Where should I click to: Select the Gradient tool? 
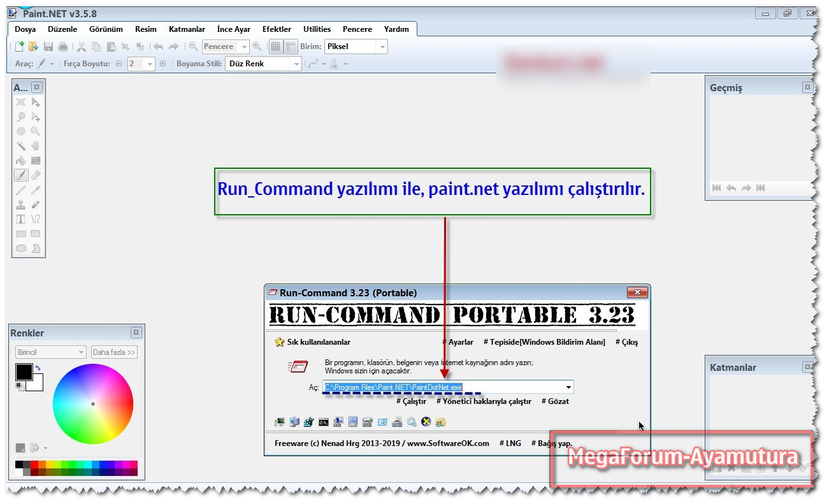36,161
